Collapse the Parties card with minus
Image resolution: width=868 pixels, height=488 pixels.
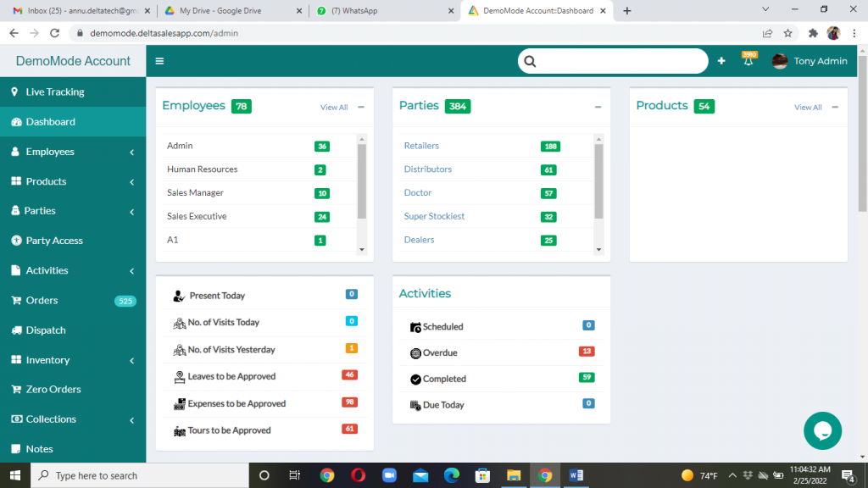coord(598,107)
